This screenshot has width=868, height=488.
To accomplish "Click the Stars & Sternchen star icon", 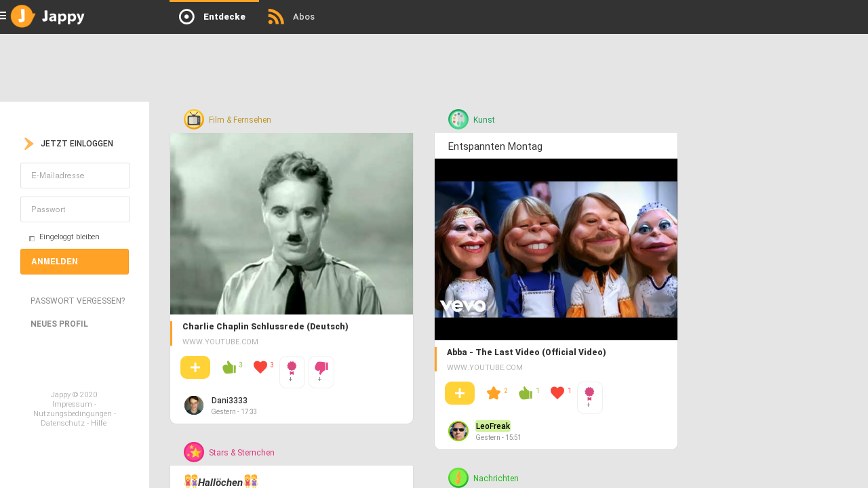I will [194, 452].
